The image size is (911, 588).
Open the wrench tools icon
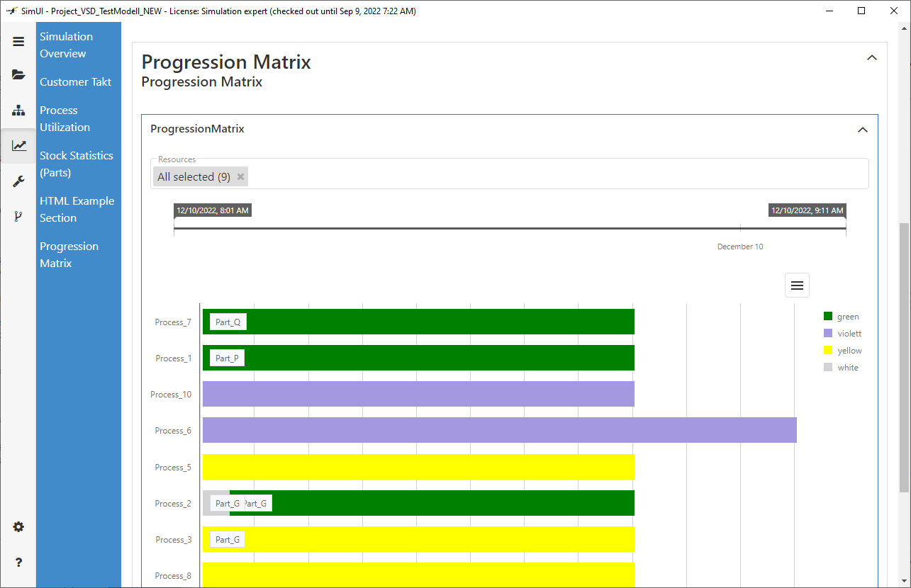18,181
